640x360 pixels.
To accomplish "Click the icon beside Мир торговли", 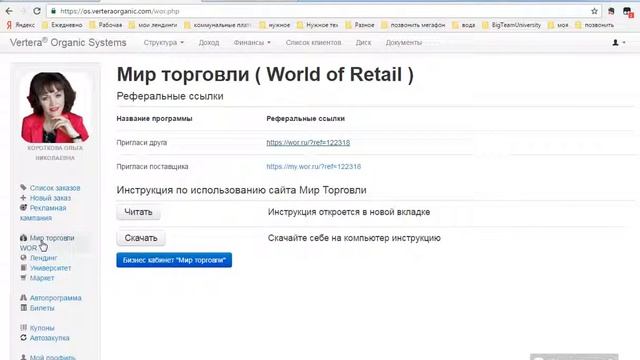I will pos(23,238).
